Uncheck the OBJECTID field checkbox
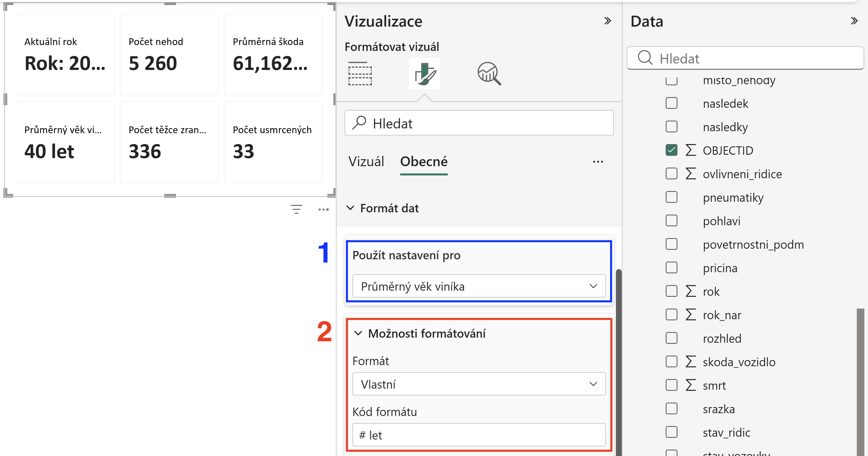 click(x=671, y=150)
